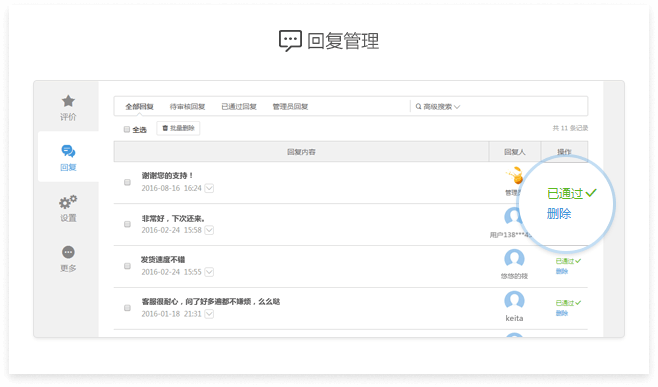This screenshot has width=658, height=387.
Task: Click the username keita
Action: pos(514,318)
